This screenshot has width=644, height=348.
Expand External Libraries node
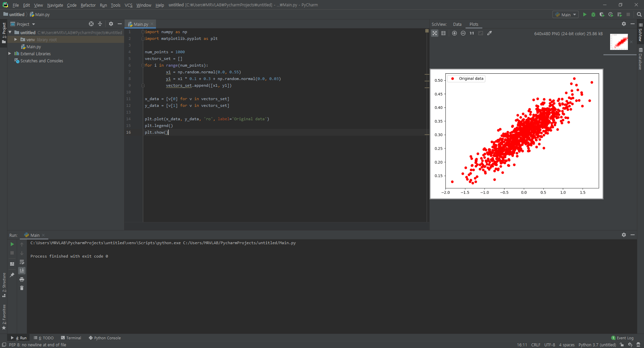[10, 54]
